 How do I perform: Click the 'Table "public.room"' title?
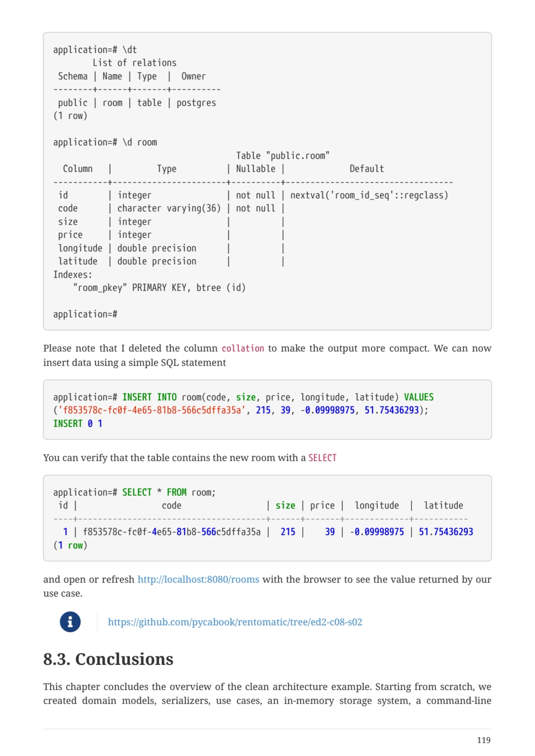pos(283,156)
